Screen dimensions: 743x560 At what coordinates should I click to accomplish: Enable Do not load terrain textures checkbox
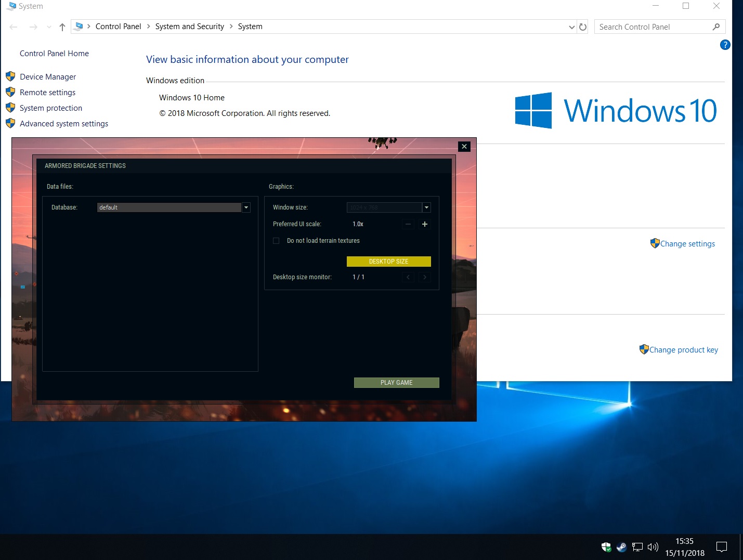(276, 241)
